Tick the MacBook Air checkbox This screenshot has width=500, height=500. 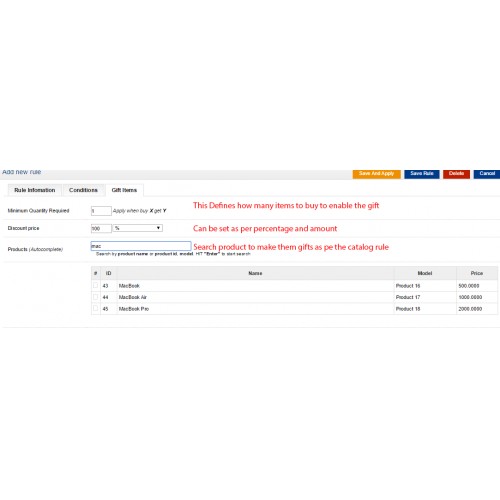tap(96, 297)
